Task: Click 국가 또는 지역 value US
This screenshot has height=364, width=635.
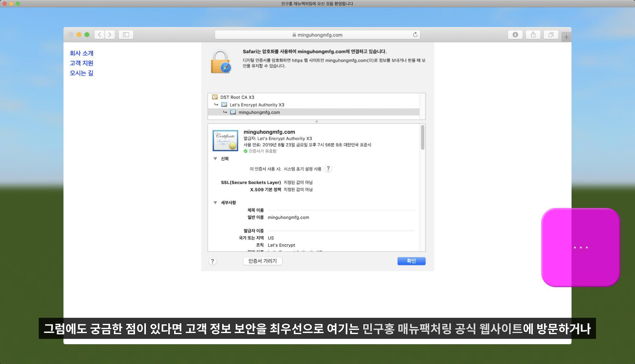Action: click(271, 238)
